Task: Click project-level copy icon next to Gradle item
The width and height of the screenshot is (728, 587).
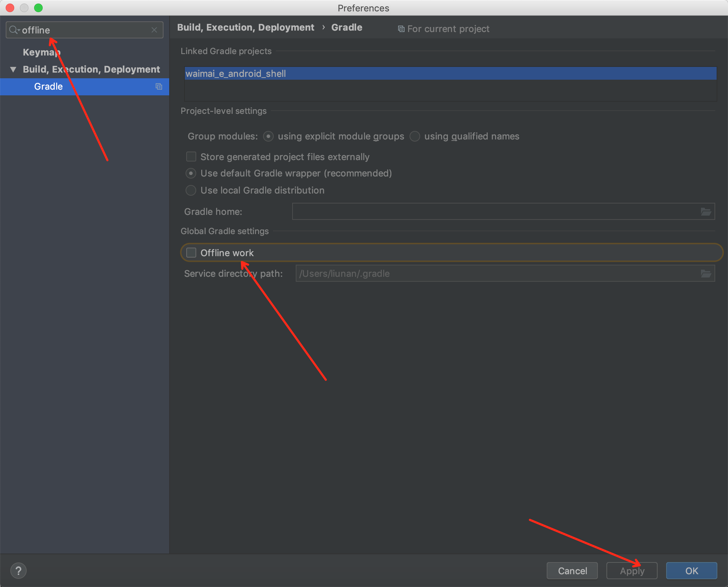Action: (x=159, y=86)
